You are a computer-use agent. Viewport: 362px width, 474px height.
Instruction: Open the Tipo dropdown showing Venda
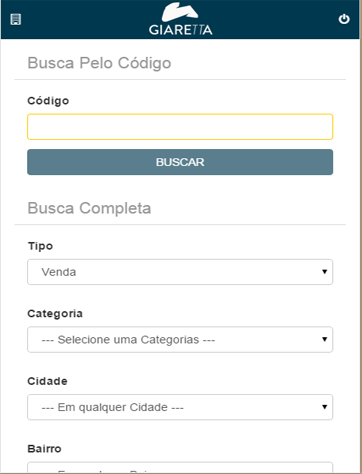[x=180, y=272]
